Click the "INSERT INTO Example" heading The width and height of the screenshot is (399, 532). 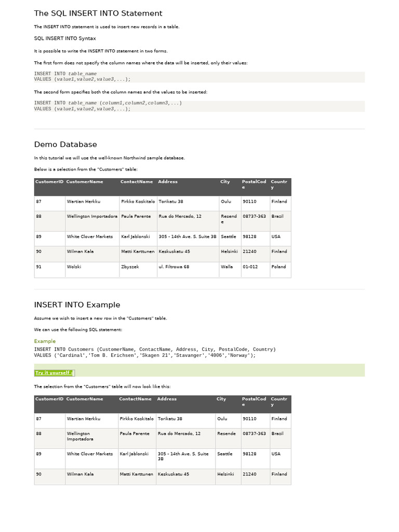77,305
